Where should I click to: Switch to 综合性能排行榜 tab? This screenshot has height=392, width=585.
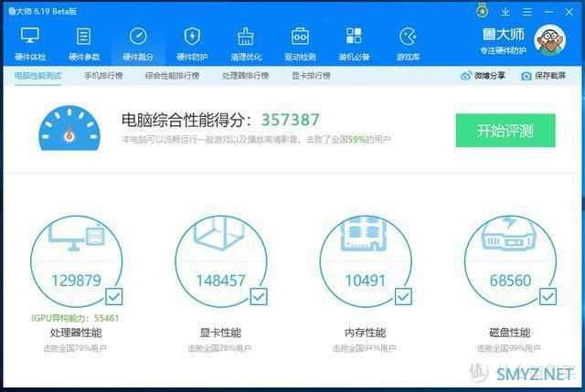(x=172, y=76)
